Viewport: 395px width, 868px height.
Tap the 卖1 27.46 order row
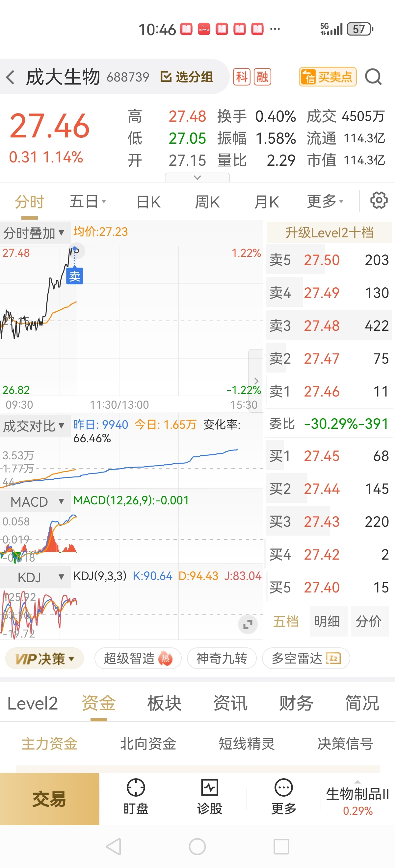tap(329, 392)
